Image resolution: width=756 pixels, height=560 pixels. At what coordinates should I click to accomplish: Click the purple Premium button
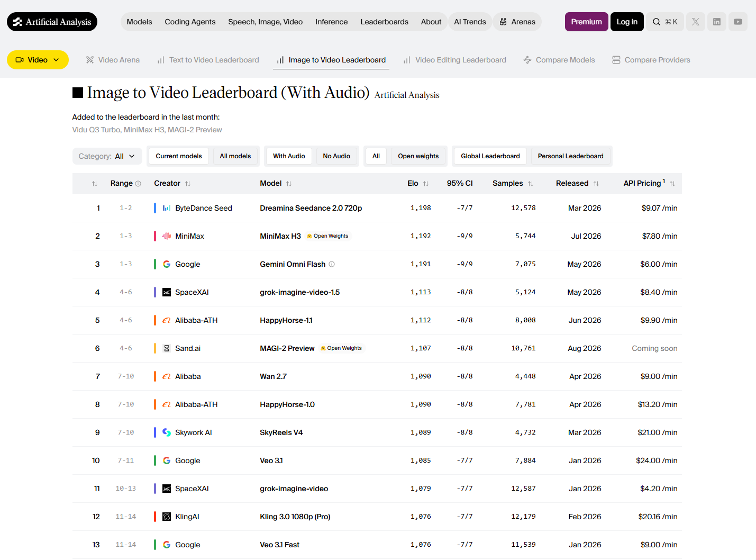click(587, 22)
